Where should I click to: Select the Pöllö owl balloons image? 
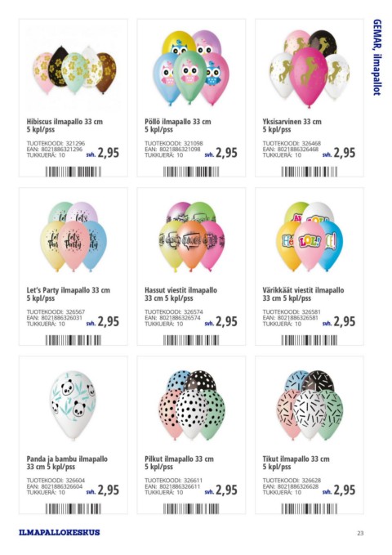[191, 68]
